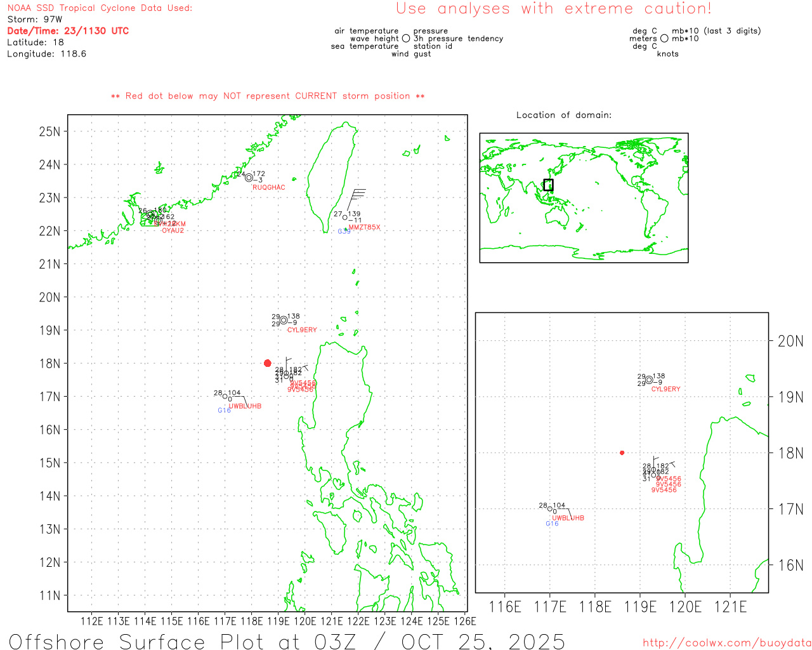
Task: Click the red storm position dot on main map
Action: (267, 363)
